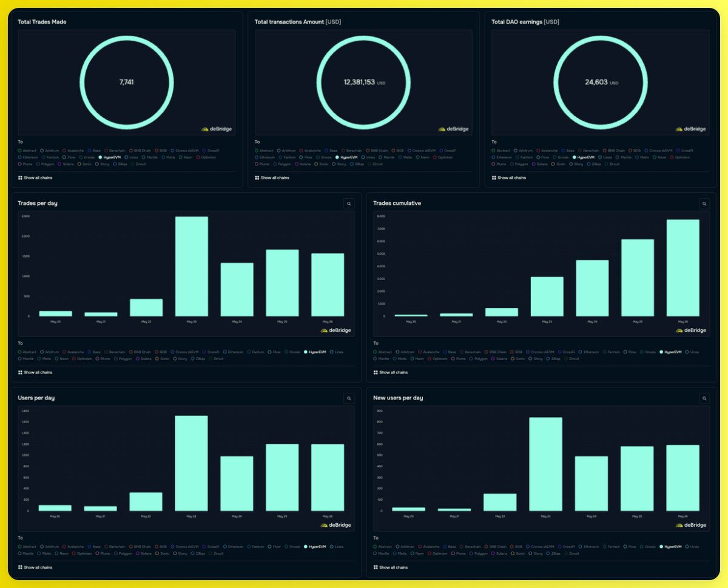
Task: Enable Arbitrum chain in Total Trades Made legend
Action: (x=50, y=150)
